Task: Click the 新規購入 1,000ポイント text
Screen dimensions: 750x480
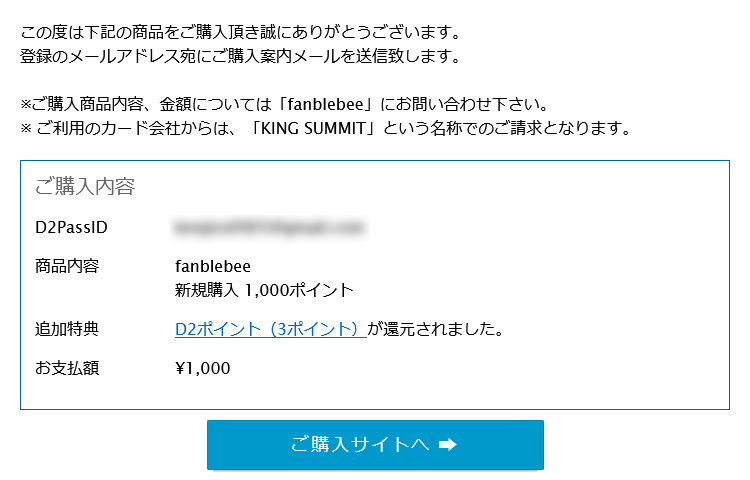Action: click(x=264, y=290)
